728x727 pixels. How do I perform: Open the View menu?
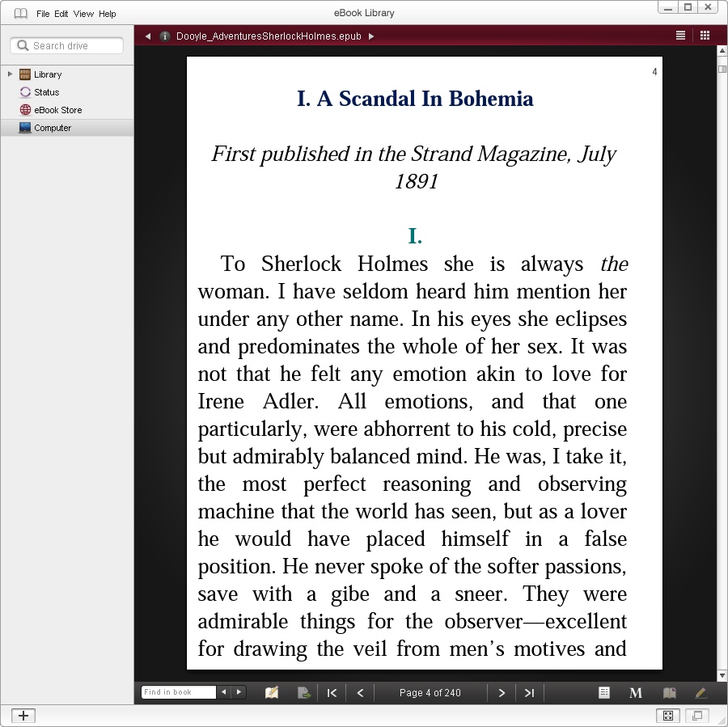83,14
